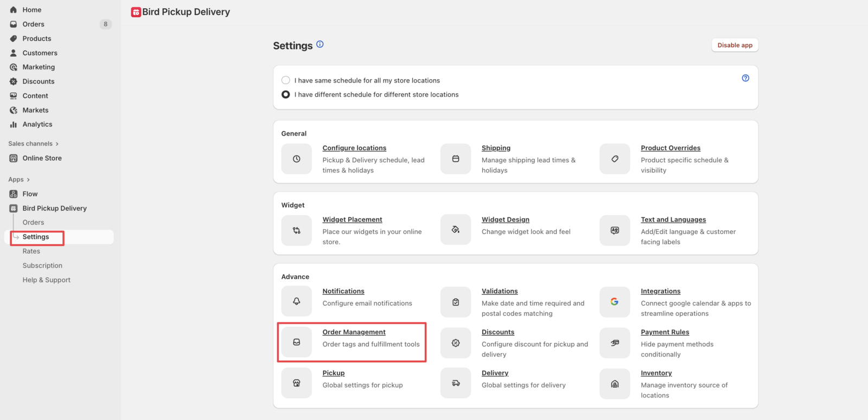This screenshot has height=420, width=868.
Task: Click the Inventory warehouse icon
Action: tap(615, 384)
